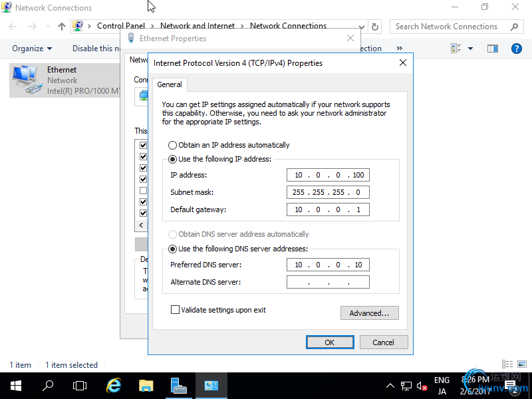This screenshot has height=399, width=532.
Task: Click the Alternate DNS server field
Action: point(328,282)
